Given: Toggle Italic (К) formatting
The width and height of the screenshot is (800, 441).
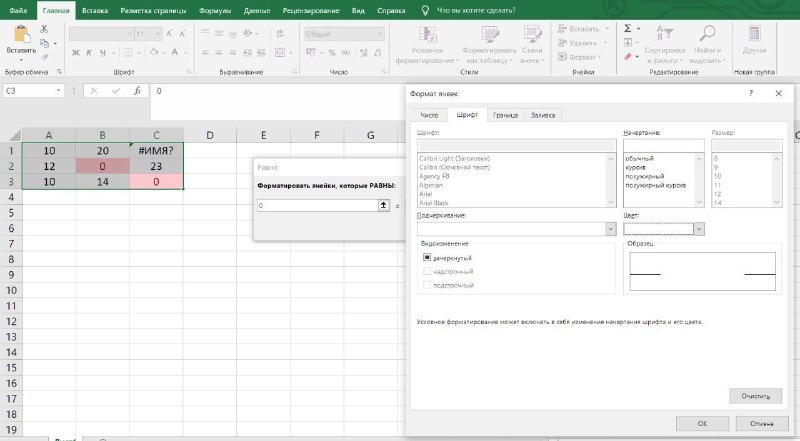Looking at the screenshot, I should pyautogui.click(x=89, y=52).
